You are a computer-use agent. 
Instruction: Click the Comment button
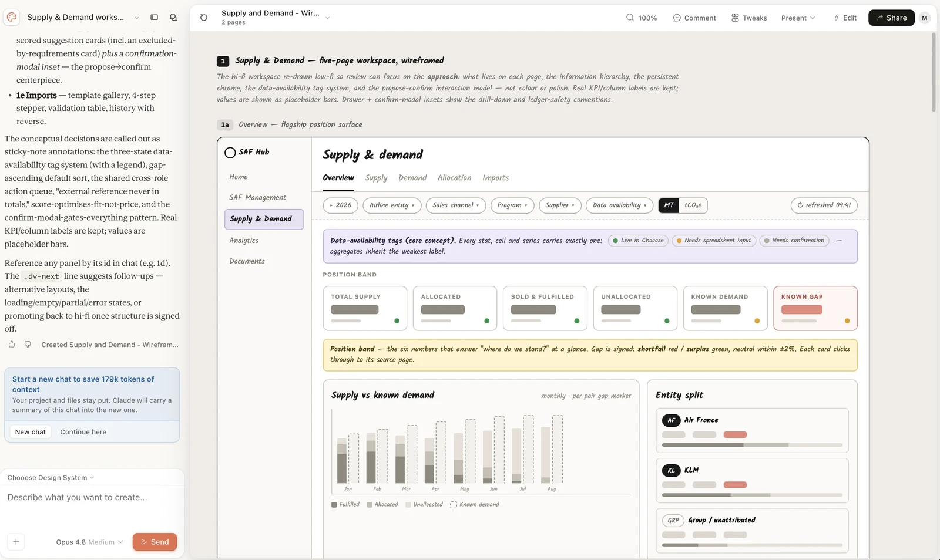pyautogui.click(x=694, y=18)
